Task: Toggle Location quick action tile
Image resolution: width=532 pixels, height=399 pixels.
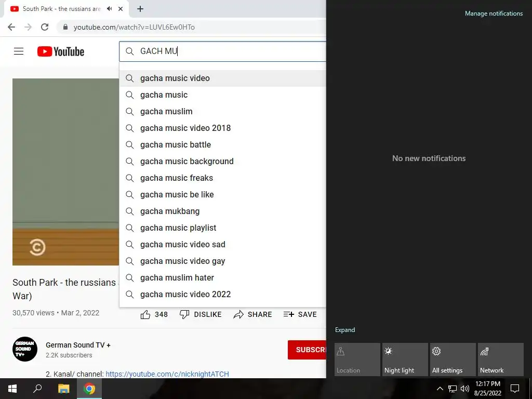Action: tap(357, 360)
